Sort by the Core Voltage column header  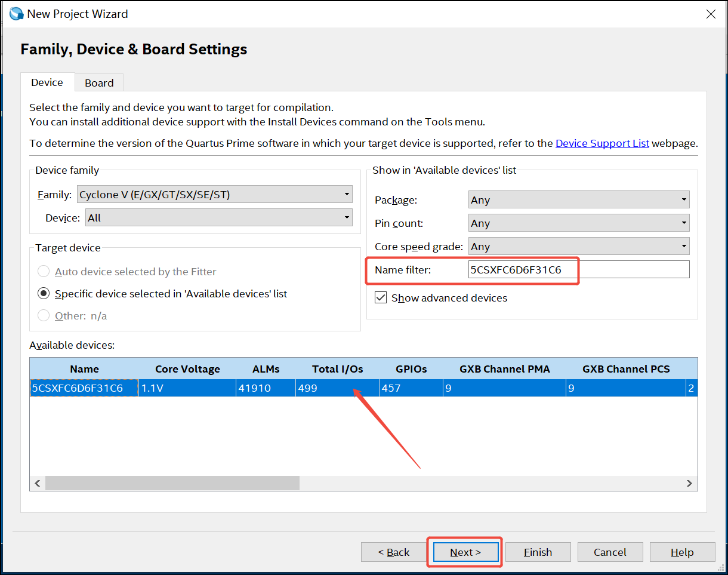(187, 369)
